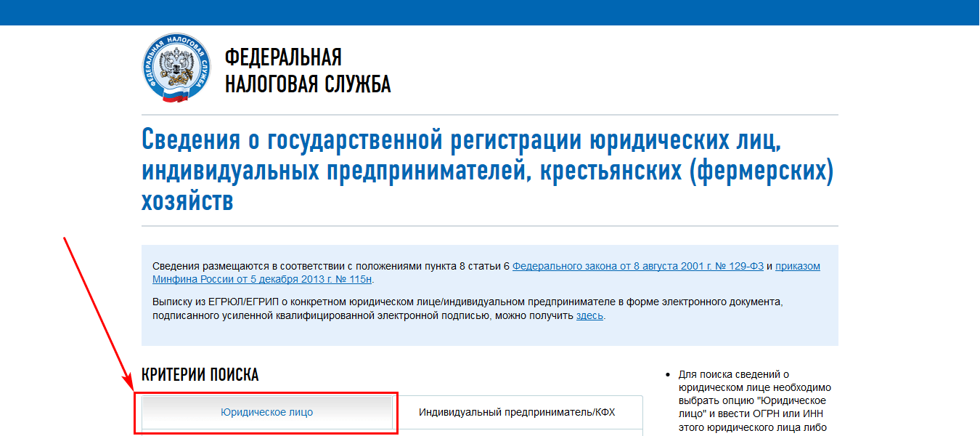This screenshot has width=980, height=436.
Task: Click the "КРИТЕРИИ ПОИСКА" section heading
Action: [x=200, y=375]
